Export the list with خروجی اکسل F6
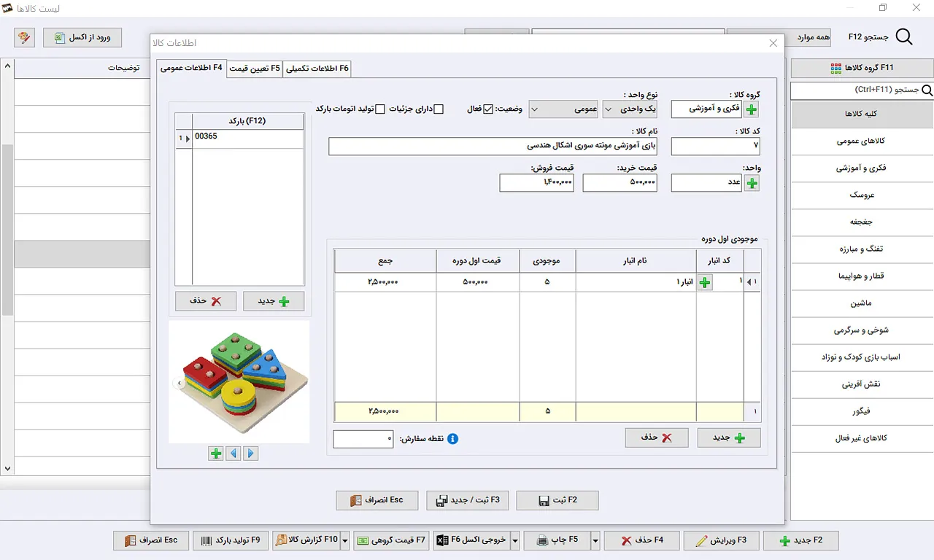Screen dimensions: 934x560 coord(471,540)
